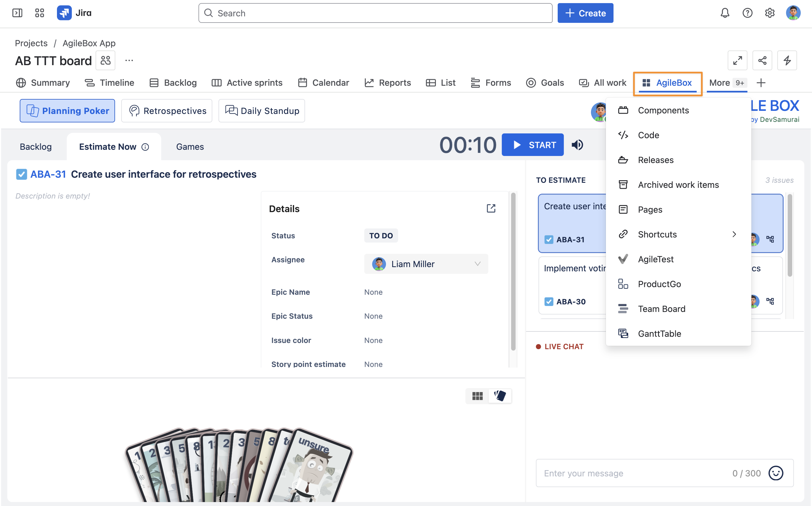Mute the timer sound speaker icon
This screenshot has height=506, width=812.
pos(577,145)
